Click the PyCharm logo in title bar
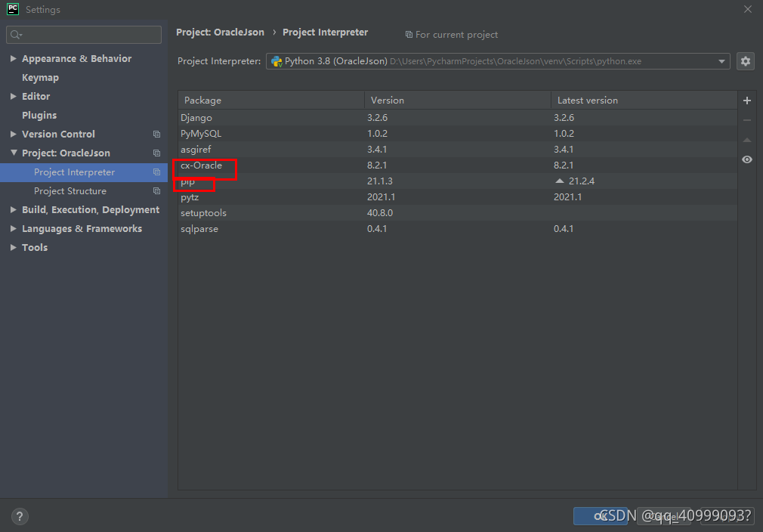Screen dimensions: 763x532 click(13, 9)
